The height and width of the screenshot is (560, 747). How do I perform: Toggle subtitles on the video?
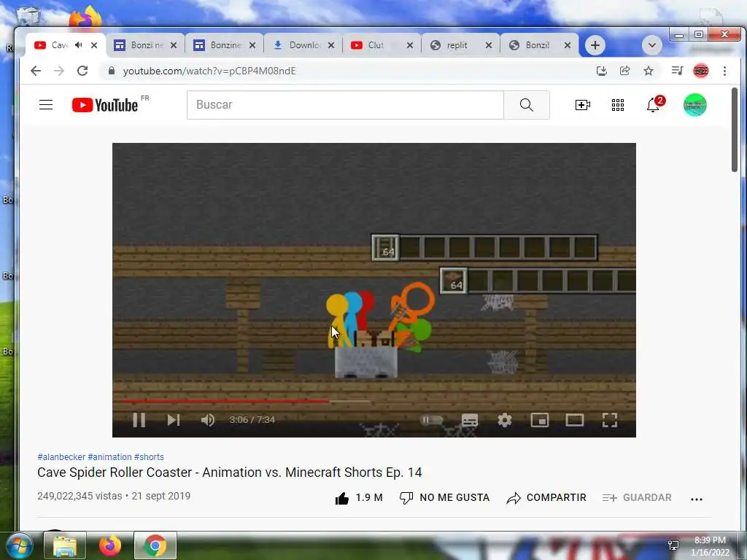pos(470,419)
